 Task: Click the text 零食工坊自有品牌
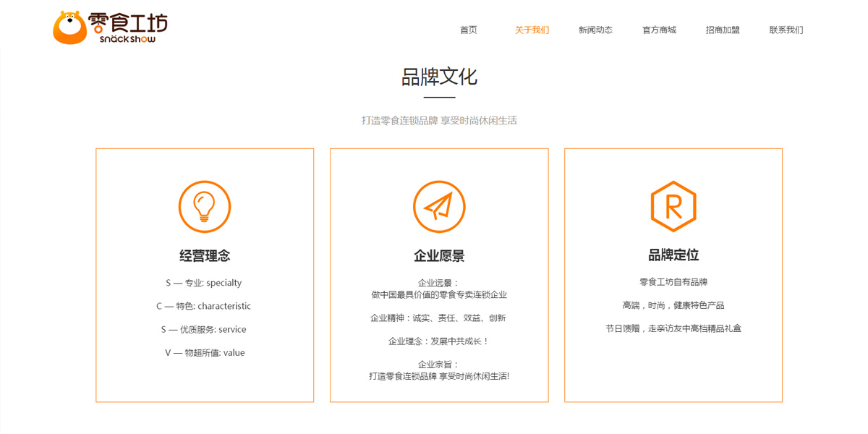pyautogui.click(x=673, y=282)
